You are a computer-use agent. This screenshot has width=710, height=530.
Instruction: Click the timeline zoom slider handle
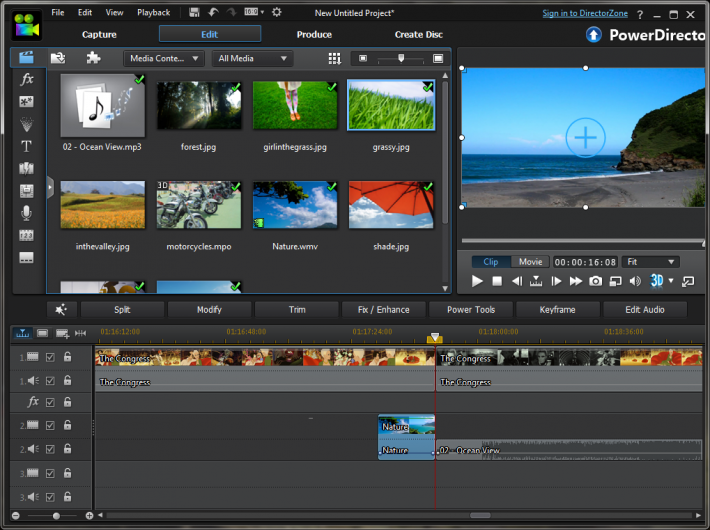pyautogui.click(x=56, y=516)
